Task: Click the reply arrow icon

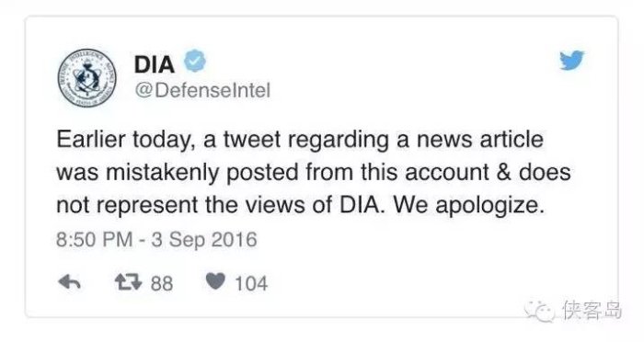Action: (x=69, y=282)
